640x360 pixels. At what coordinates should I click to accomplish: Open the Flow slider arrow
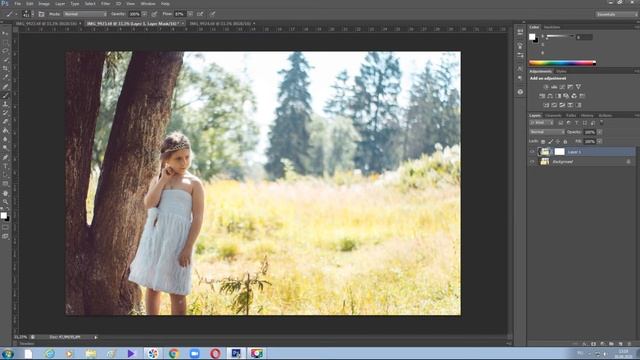[190, 14]
